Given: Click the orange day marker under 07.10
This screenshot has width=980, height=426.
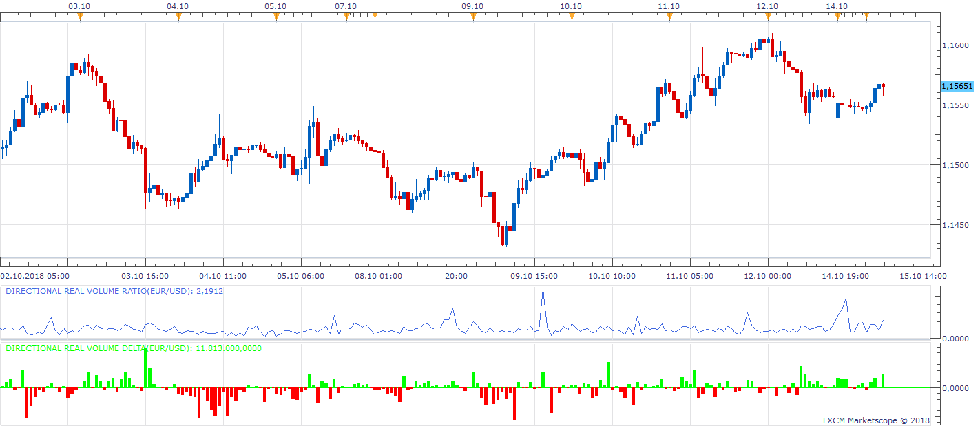Looking at the screenshot, I should pos(346,17).
